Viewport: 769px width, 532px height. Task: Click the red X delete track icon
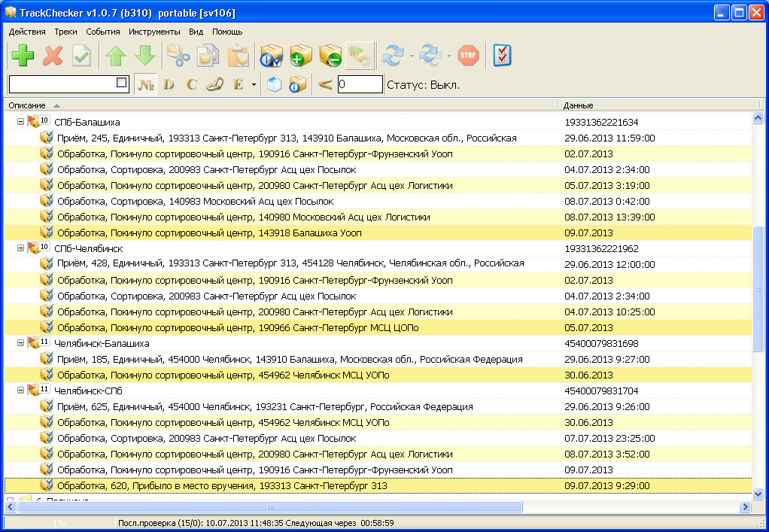coord(53,56)
